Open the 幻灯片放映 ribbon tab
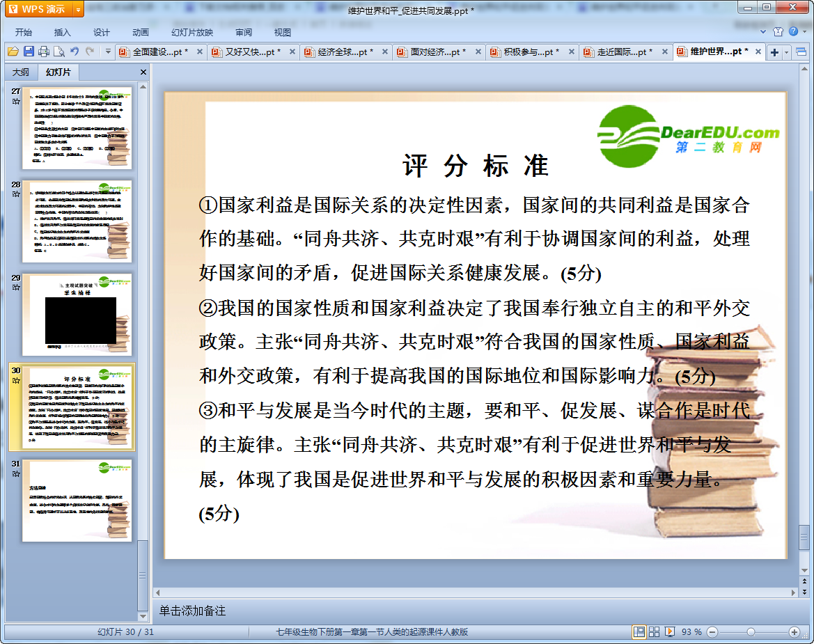Screen dimensions: 814x644 click(192, 32)
